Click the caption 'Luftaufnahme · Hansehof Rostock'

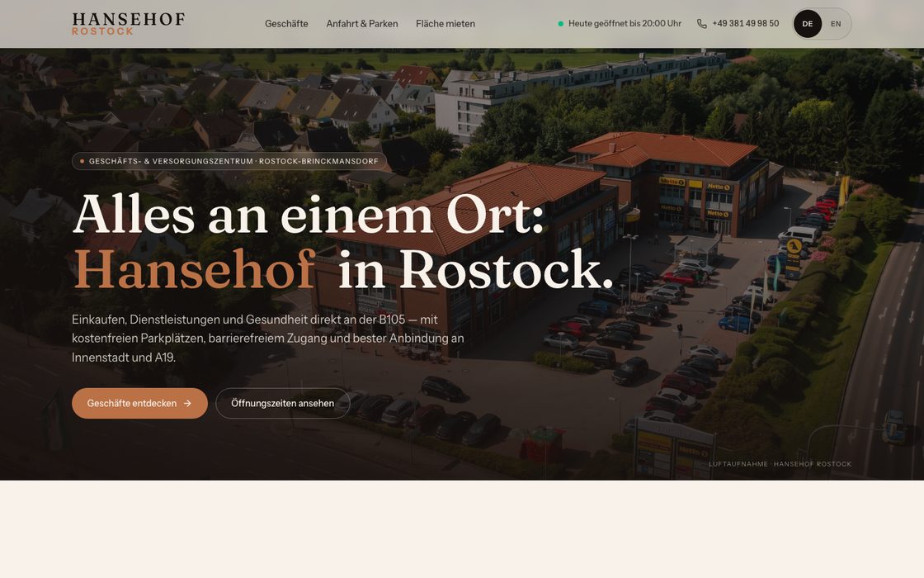tap(780, 464)
